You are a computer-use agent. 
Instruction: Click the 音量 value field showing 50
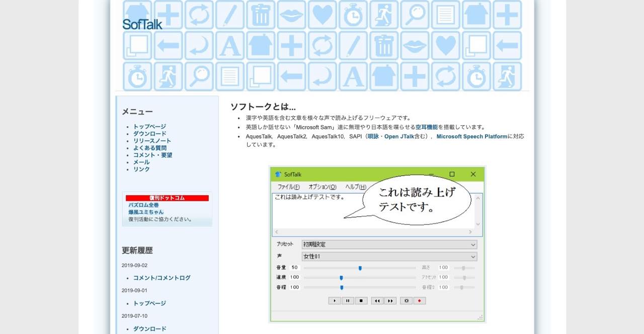(x=295, y=268)
